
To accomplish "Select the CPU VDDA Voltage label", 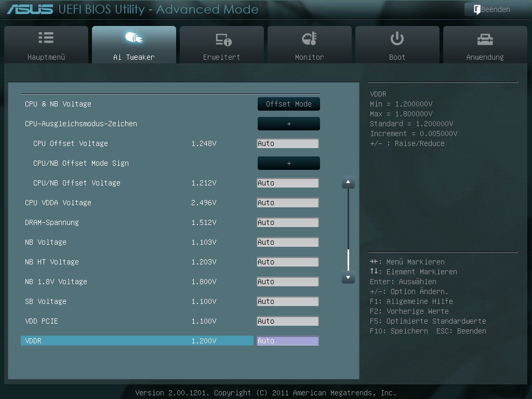I will pos(58,203).
